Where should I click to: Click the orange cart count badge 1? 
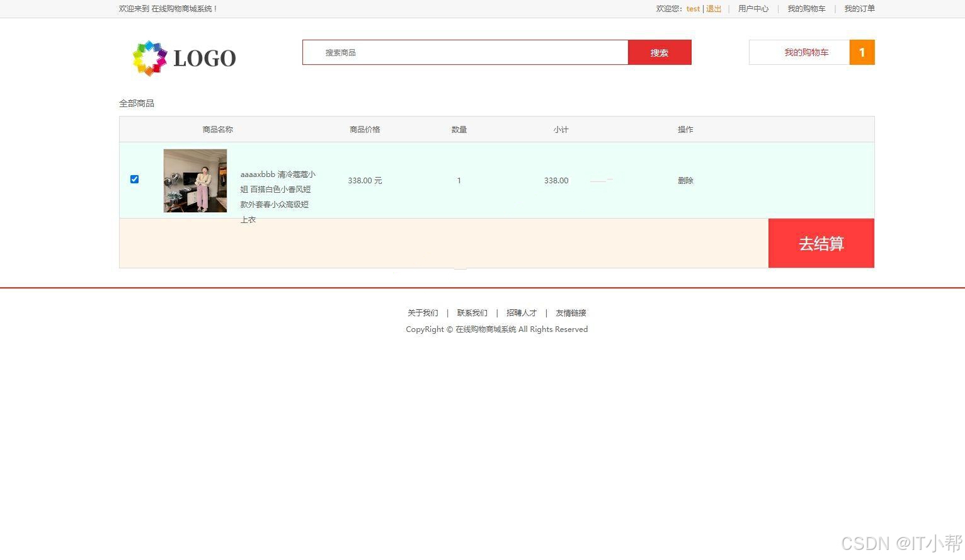point(862,52)
